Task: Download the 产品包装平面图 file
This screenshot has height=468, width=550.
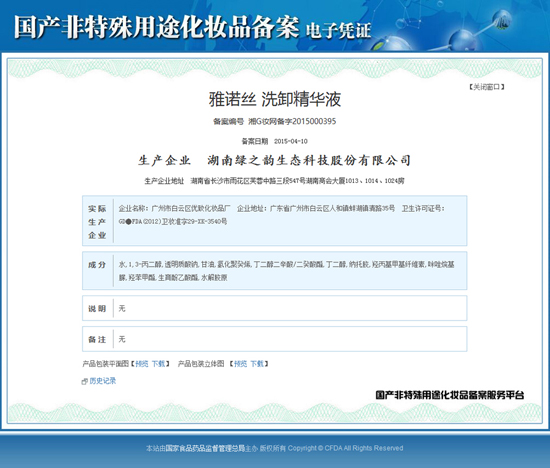Action: [158, 364]
